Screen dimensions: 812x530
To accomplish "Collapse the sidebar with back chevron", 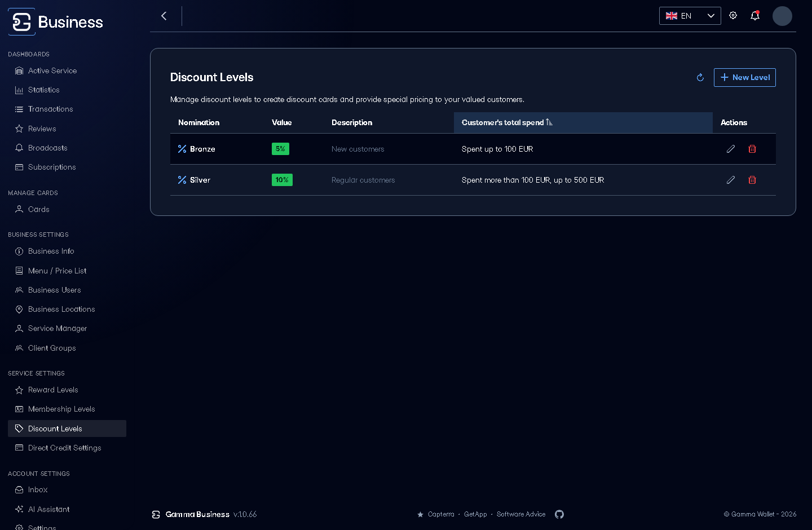I will coord(164,16).
